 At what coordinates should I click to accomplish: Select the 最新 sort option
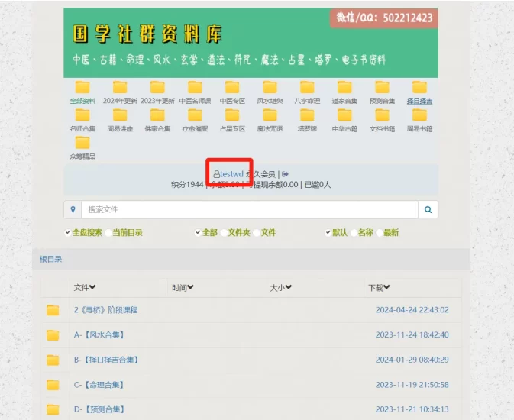pyautogui.click(x=390, y=233)
